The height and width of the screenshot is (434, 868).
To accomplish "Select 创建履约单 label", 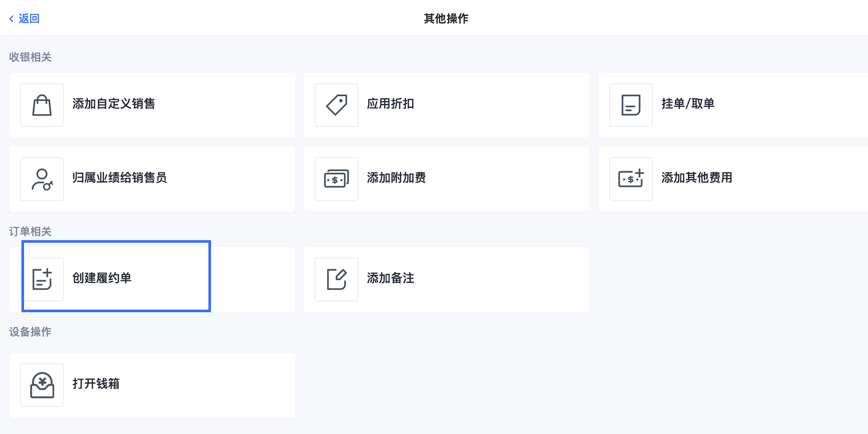I will point(102,278).
